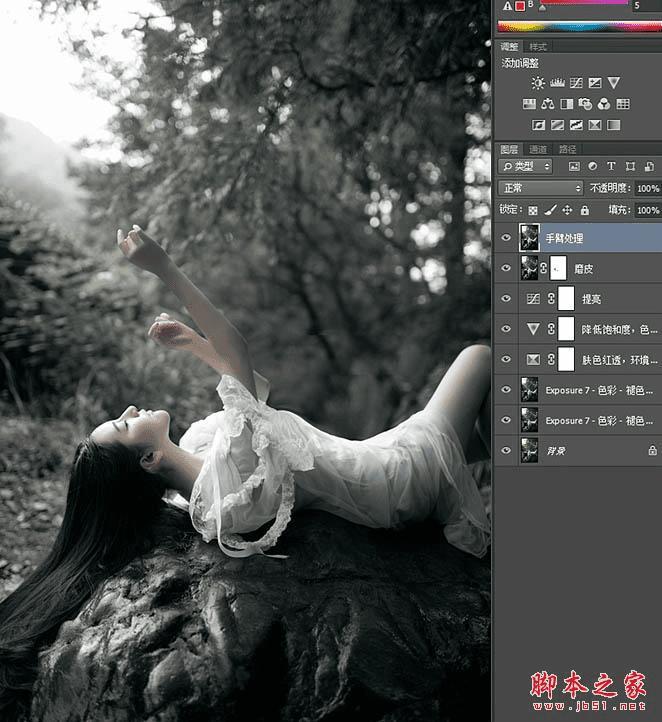Hide the 背景 layer

click(x=506, y=450)
